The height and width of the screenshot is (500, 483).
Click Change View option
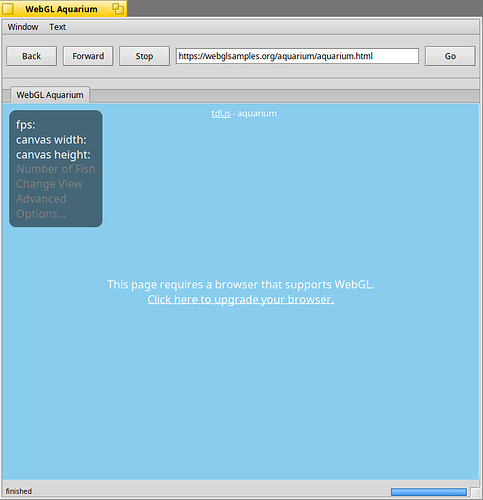click(49, 184)
